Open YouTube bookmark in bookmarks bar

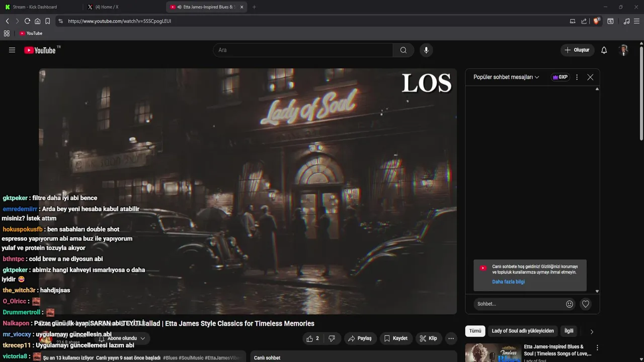[31, 33]
